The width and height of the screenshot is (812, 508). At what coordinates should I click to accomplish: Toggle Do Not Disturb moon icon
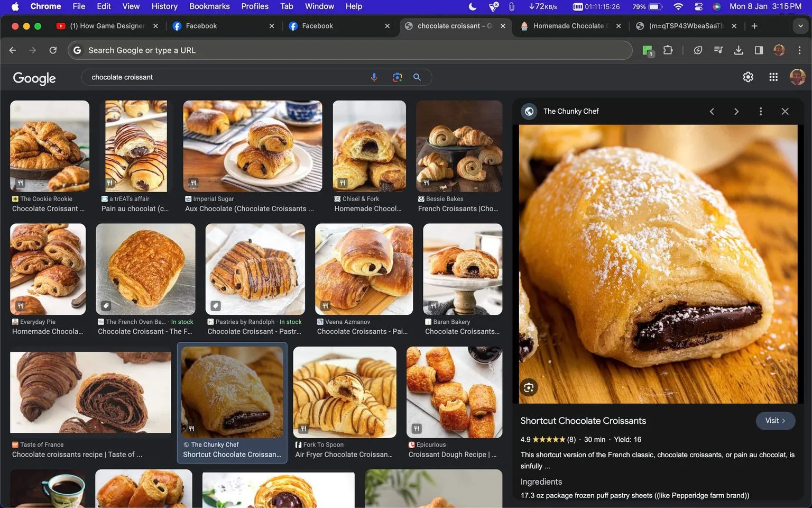tap(473, 6)
